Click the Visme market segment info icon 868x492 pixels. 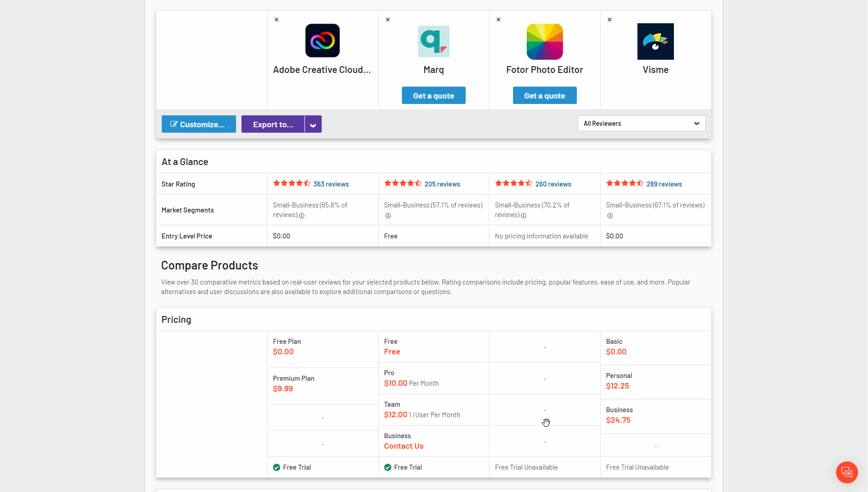point(610,216)
